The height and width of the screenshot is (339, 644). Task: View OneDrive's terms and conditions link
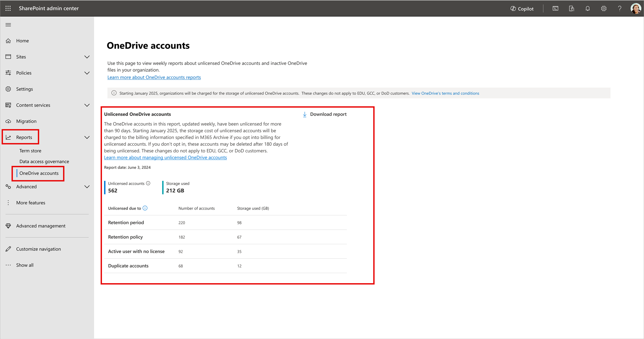[x=445, y=93]
